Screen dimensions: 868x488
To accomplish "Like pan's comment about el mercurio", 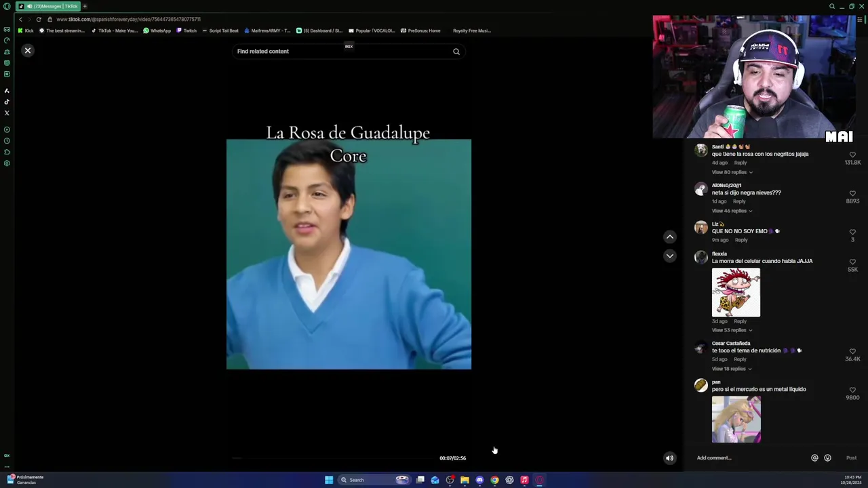I will click(852, 390).
